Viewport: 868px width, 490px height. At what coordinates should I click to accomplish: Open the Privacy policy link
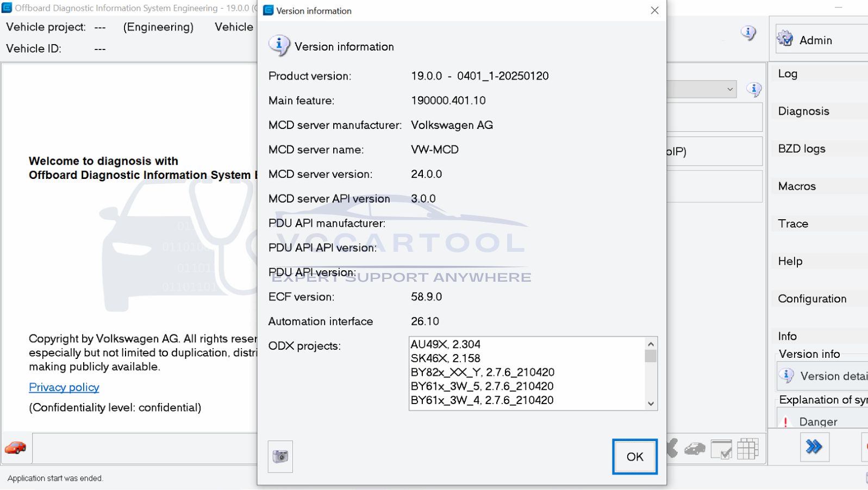coord(64,387)
